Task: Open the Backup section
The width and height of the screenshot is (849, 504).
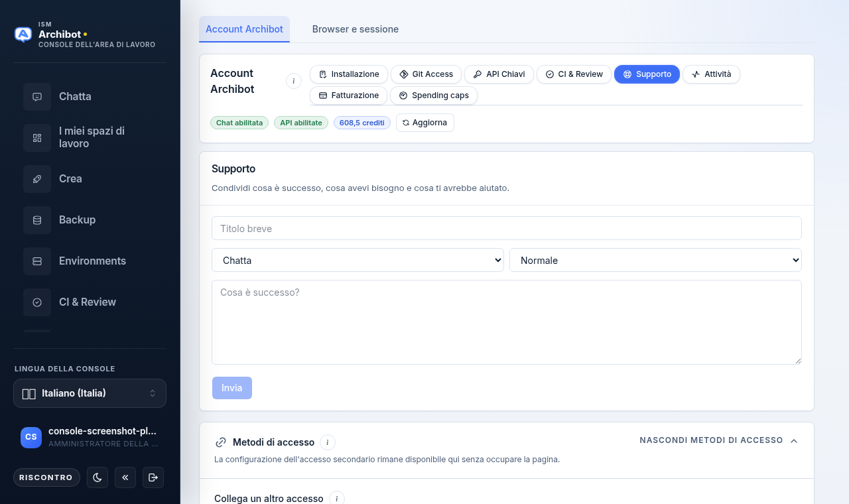Action: (x=90, y=220)
